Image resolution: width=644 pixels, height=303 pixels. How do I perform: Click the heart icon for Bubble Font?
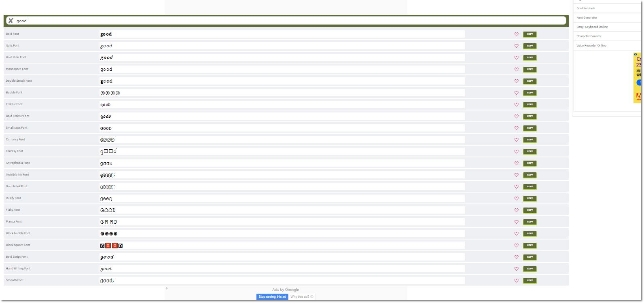coord(516,93)
